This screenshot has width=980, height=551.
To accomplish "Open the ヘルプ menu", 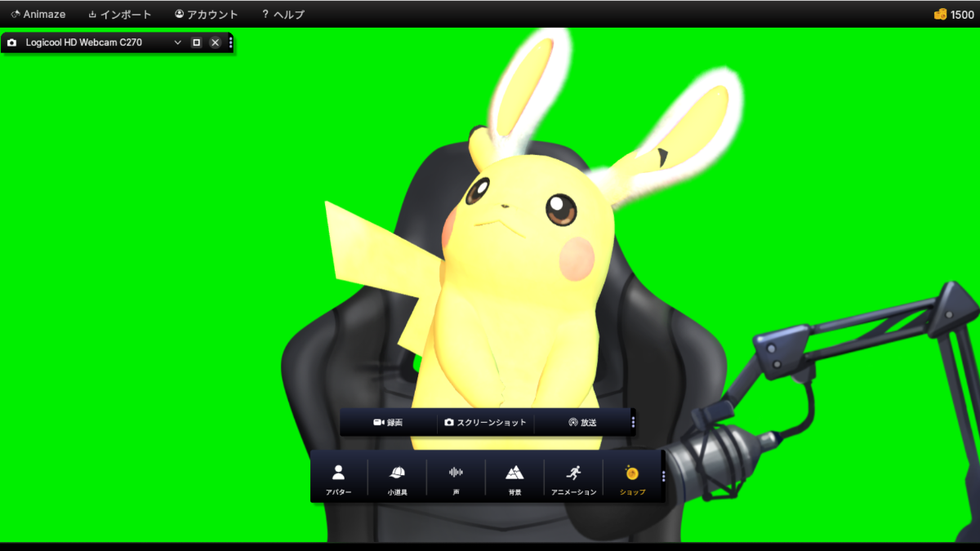I will click(x=283, y=15).
